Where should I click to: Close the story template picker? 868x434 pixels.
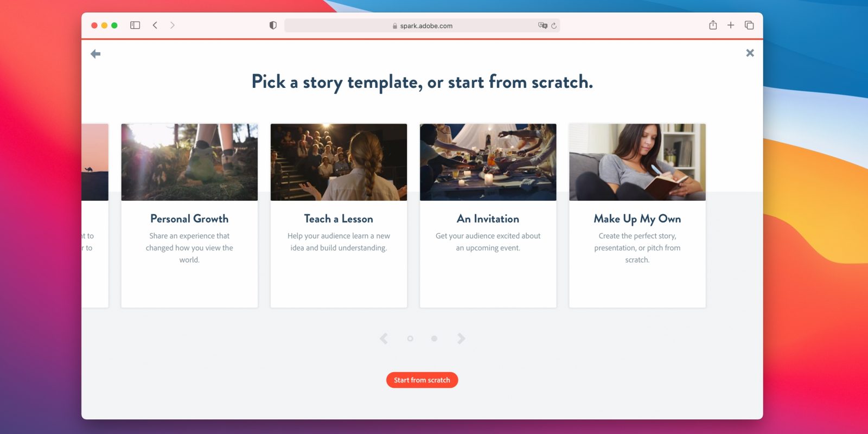click(x=750, y=53)
